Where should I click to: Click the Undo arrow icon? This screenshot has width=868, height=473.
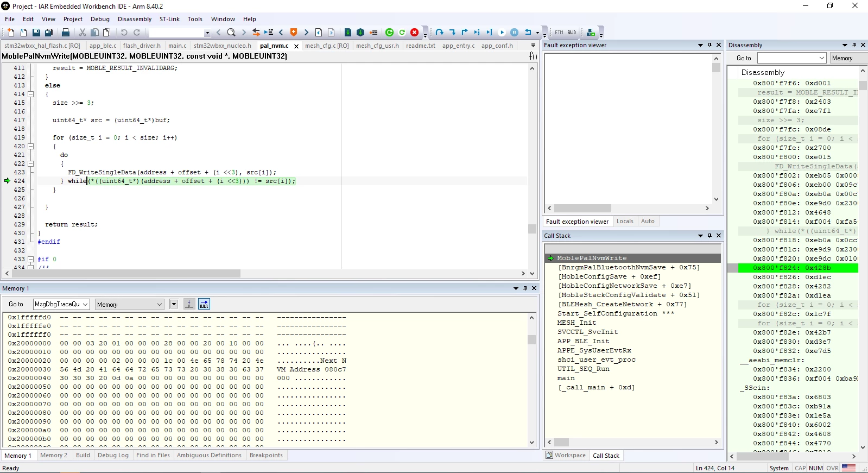(124, 33)
